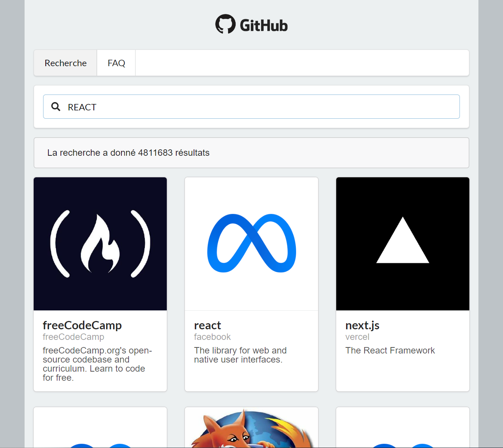503x448 pixels.
Task: Click the GitHub wordmark text
Action: [x=264, y=26]
